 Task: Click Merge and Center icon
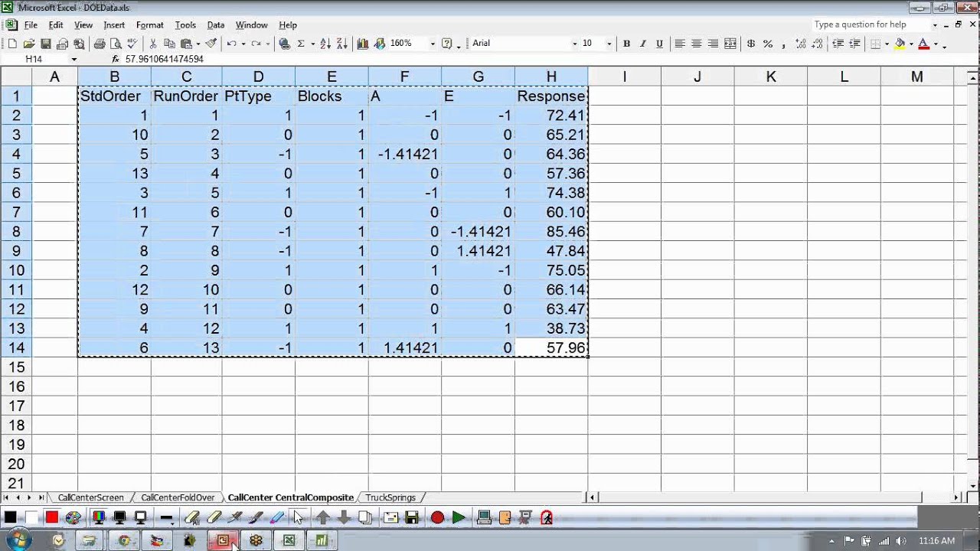tap(730, 44)
